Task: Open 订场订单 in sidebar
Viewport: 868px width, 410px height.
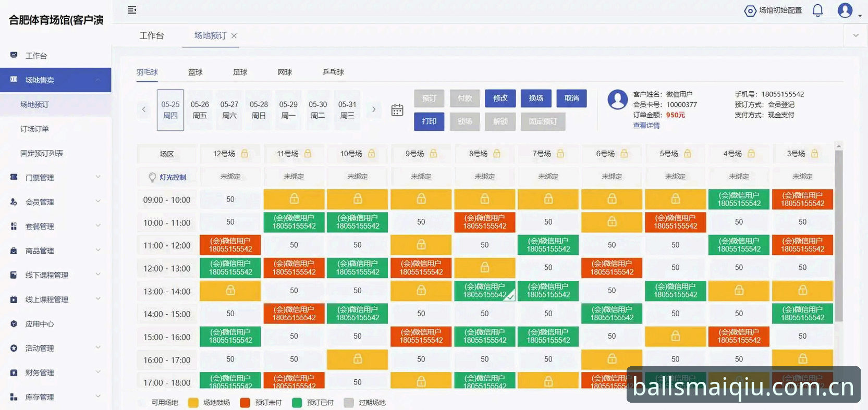Action: point(34,129)
